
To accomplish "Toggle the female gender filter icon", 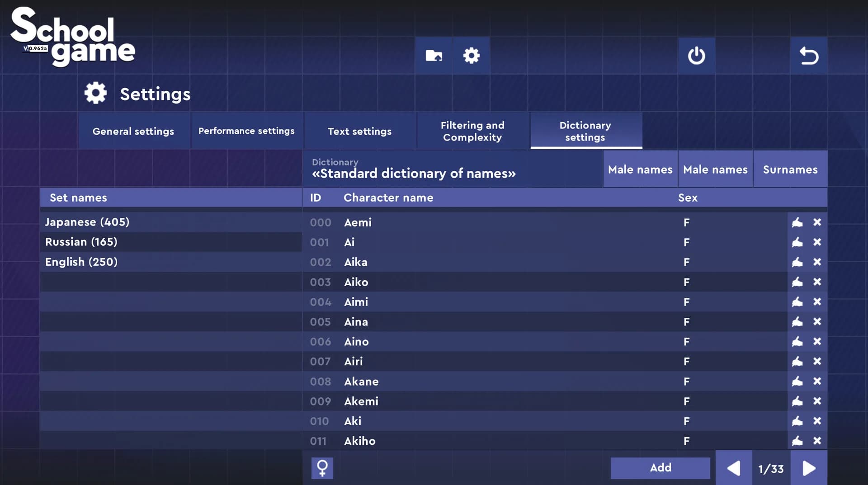I will point(322,468).
